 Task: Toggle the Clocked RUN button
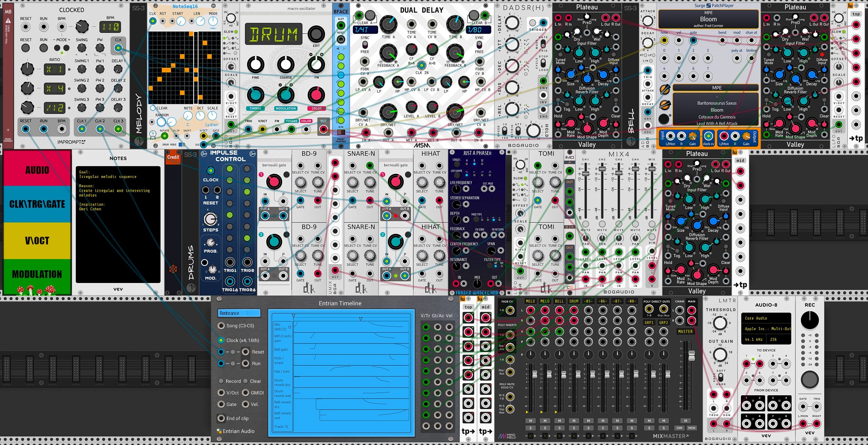(43, 48)
